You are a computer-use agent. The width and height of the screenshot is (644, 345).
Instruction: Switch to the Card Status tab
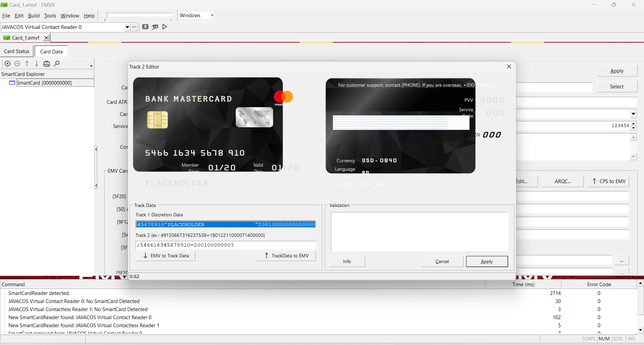click(x=17, y=51)
